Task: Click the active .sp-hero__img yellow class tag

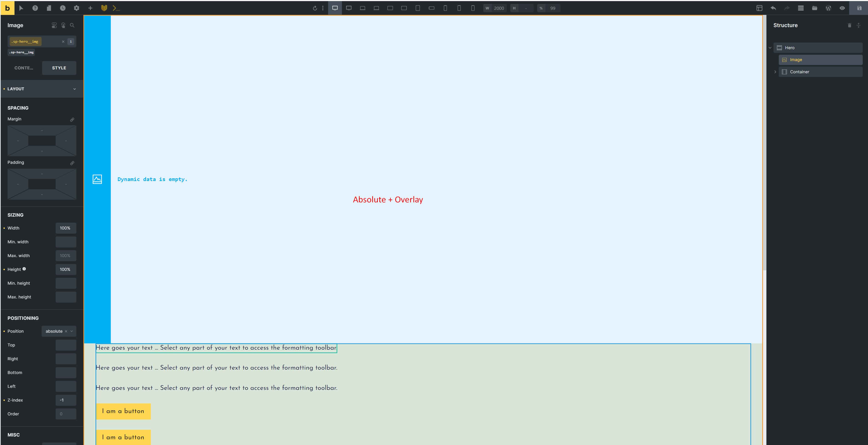Action: (x=25, y=42)
